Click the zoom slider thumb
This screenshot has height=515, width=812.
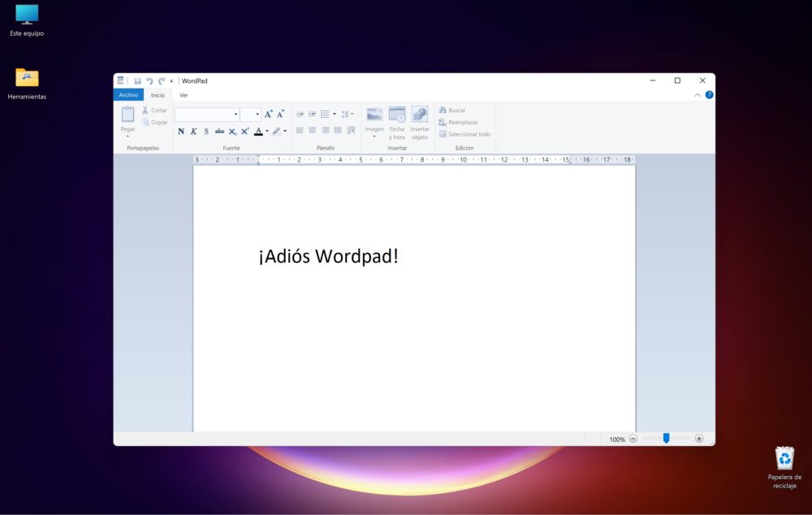coord(666,439)
